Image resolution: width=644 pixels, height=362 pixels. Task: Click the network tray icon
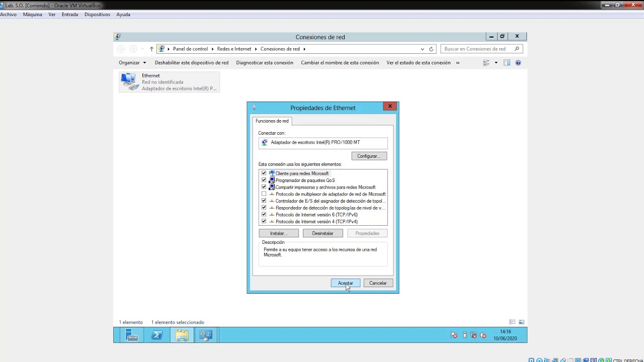pyautogui.click(x=473, y=335)
